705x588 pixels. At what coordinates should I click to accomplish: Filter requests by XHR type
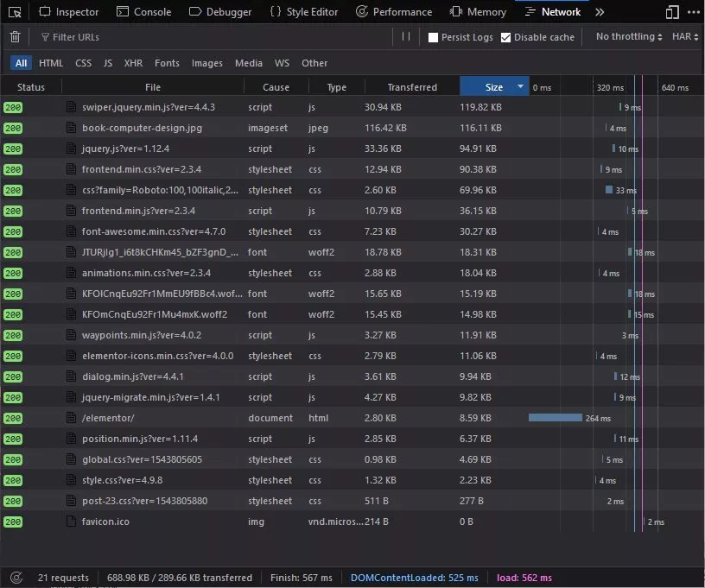(x=133, y=63)
